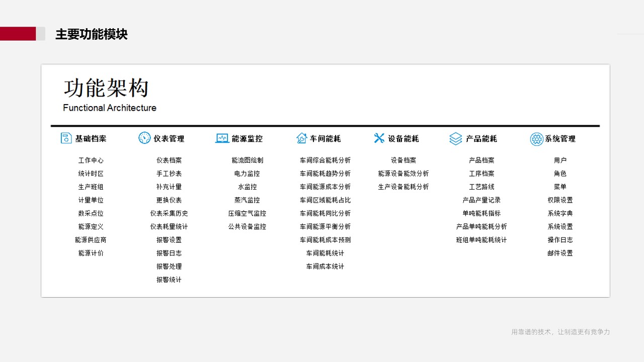Click the 工作中心 item
The height and width of the screenshot is (362, 644).
pyautogui.click(x=91, y=160)
